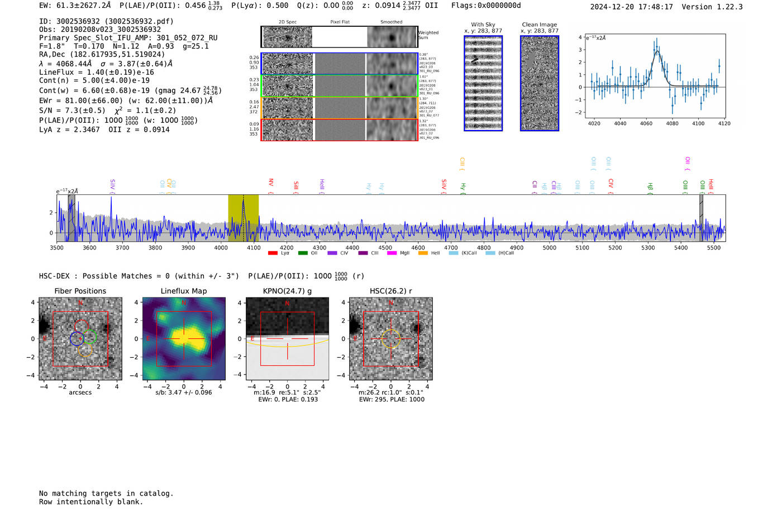Click the orange-bordered fiber 2D spectrum row
The image size is (782, 532).
(340, 108)
